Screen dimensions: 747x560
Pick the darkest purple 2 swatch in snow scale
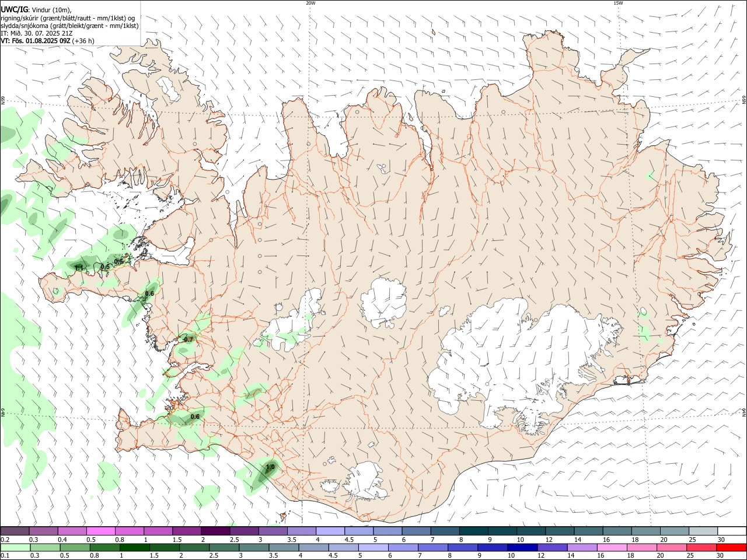[x=215, y=531]
